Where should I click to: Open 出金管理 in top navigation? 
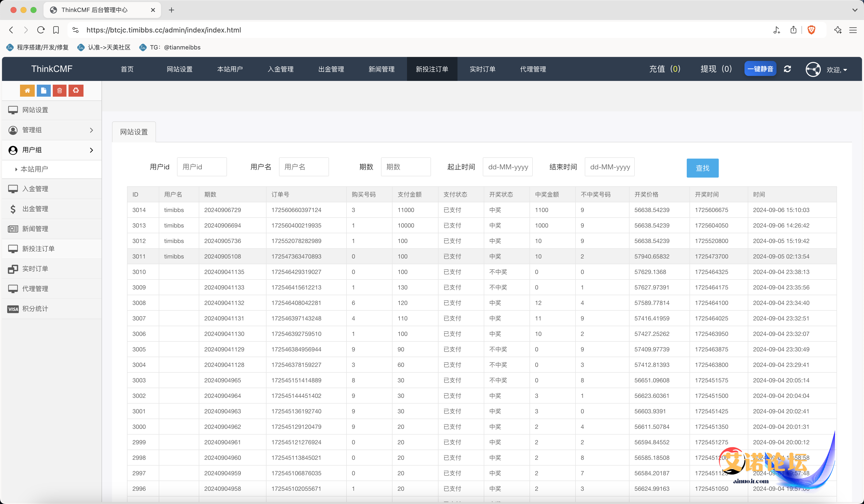pyautogui.click(x=331, y=69)
